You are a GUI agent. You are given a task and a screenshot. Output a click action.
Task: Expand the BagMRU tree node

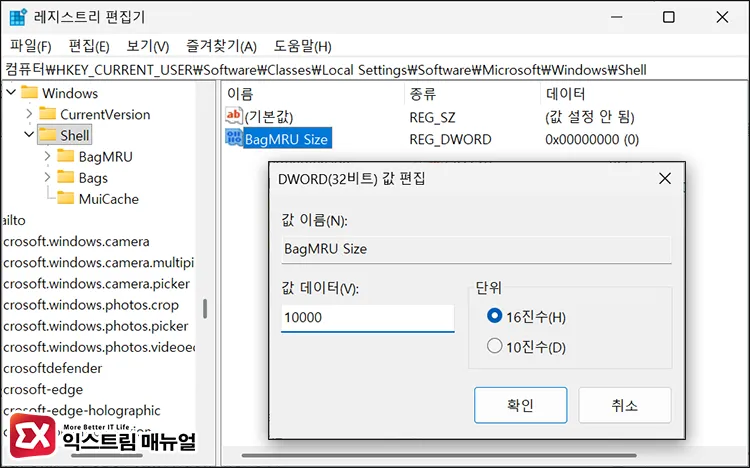(47, 156)
